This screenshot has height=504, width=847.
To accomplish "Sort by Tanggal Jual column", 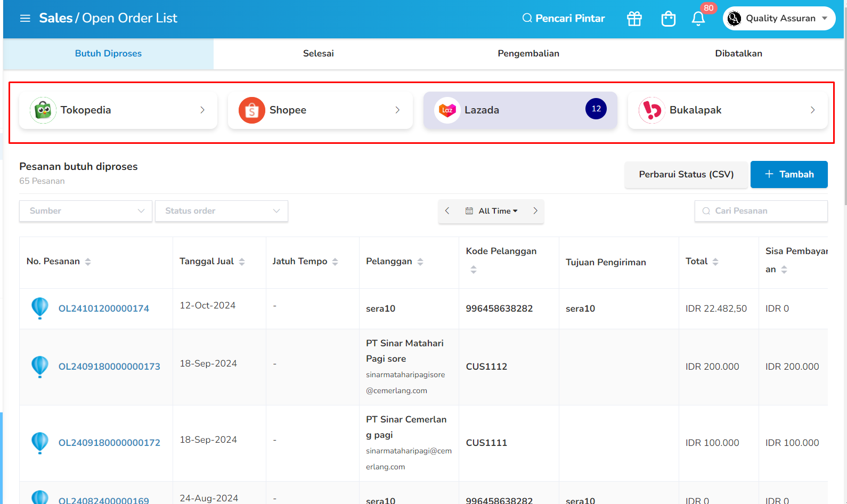I will [242, 262].
